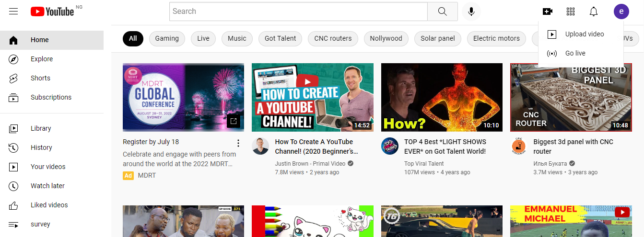
Task: Select the CNC routers filter chip
Action: click(333, 38)
